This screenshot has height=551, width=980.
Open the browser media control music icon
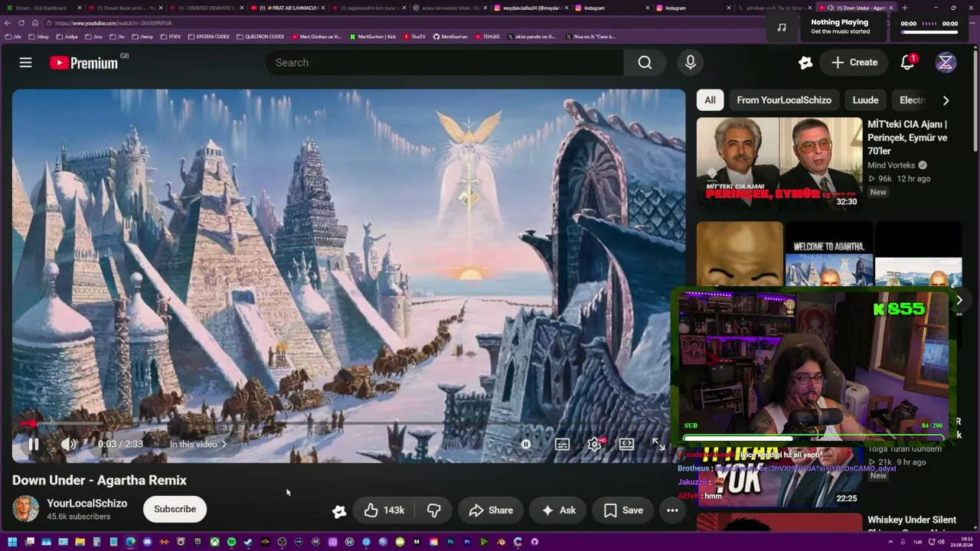pos(781,27)
